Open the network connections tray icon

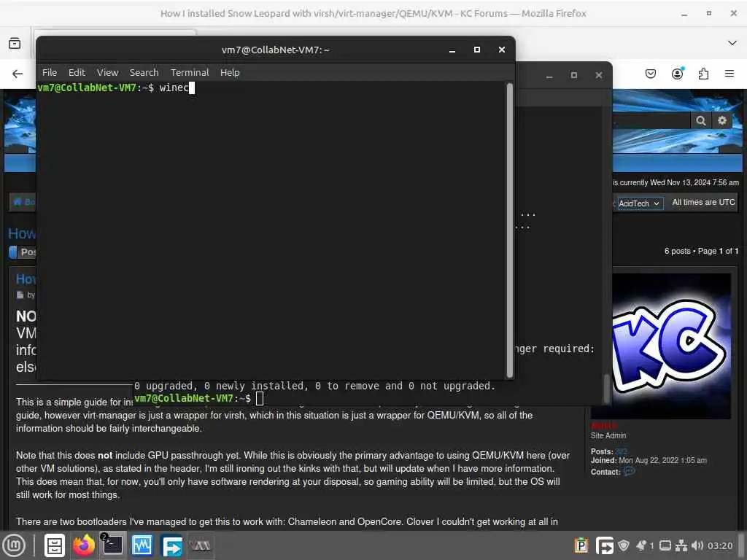681,545
